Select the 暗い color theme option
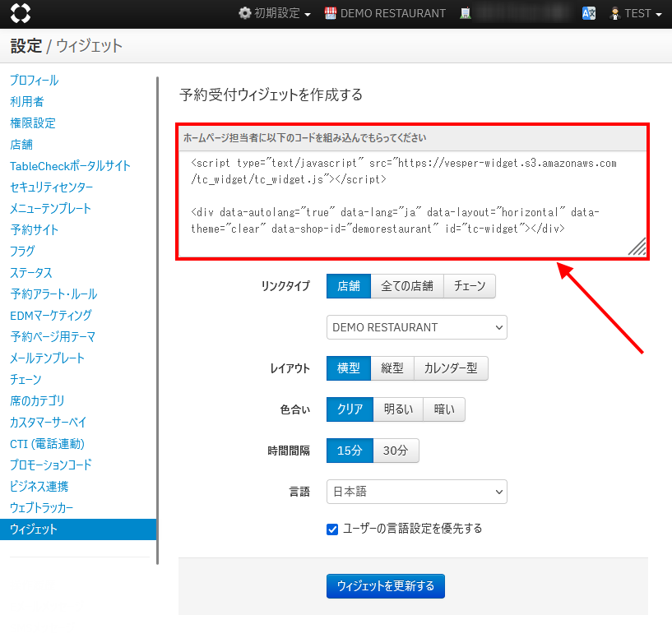The width and height of the screenshot is (672, 638). 445,409
